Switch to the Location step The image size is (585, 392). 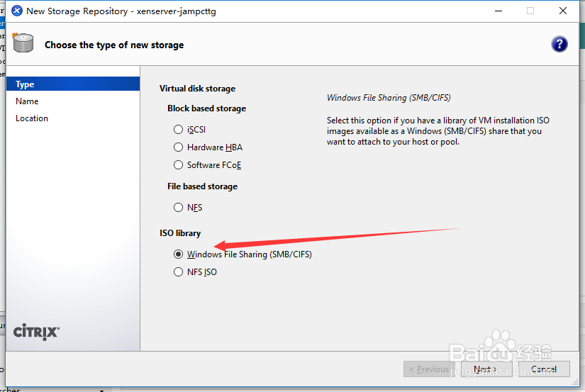pos(32,118)
